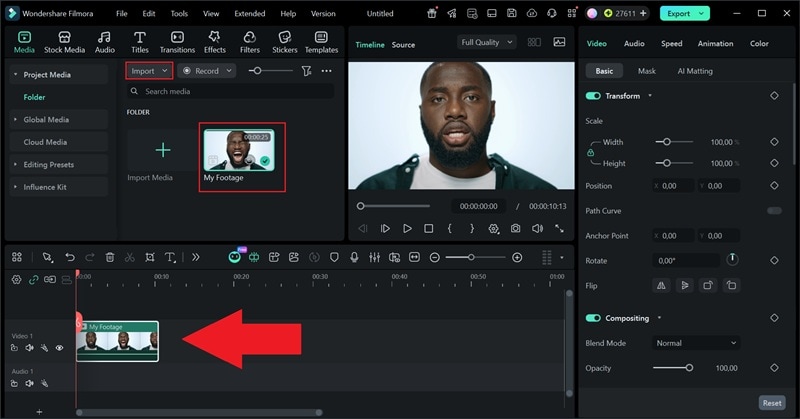Open the preview image display icon
The width and height of the screenshot is (800, 419).
[x=559, y=42]
